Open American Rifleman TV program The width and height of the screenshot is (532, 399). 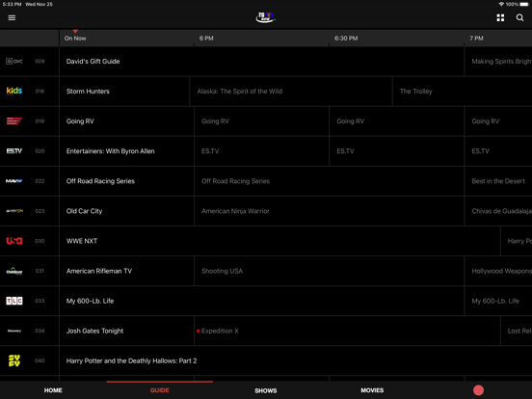(126, 271)
